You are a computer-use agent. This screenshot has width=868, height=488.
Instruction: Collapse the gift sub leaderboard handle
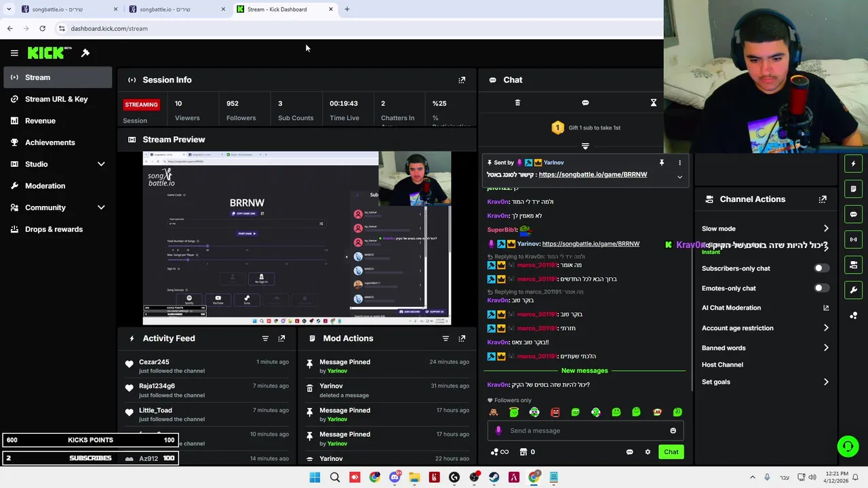coord(585,146)
